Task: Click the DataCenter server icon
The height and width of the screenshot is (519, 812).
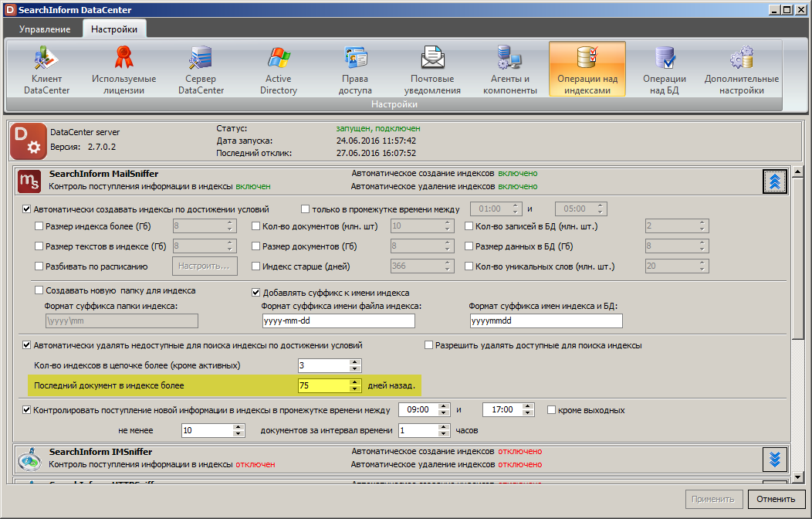Action: click(x=29, y=141)
